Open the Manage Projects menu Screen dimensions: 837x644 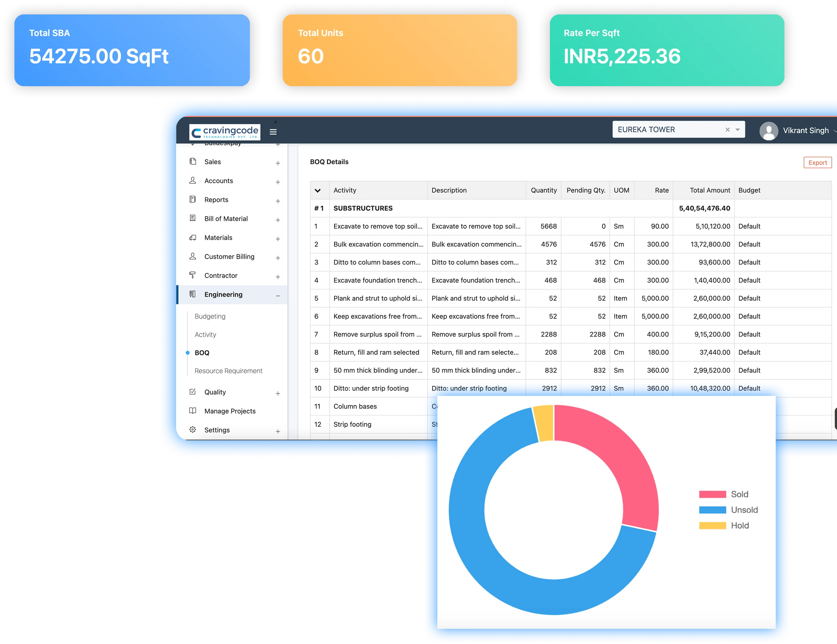click(230, 411)
